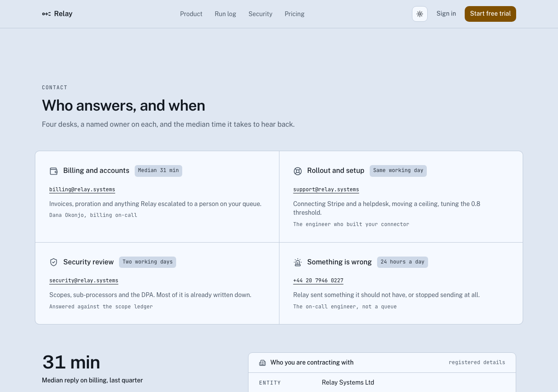The width and height of the screenshot is (558, 392).
Task: Click the Rollout and setup lifebuoy icon
Action: pos(298,171)
